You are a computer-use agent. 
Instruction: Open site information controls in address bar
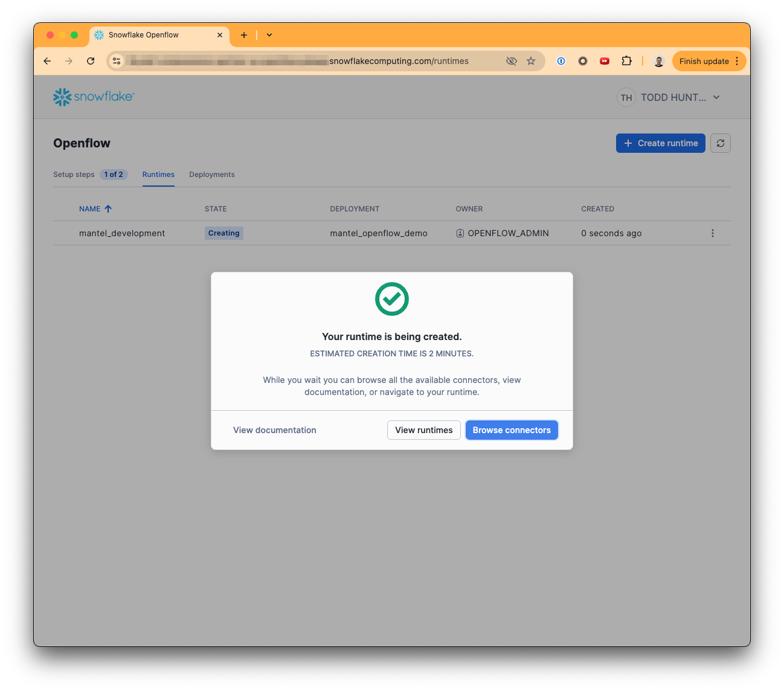tap(117, 61)
